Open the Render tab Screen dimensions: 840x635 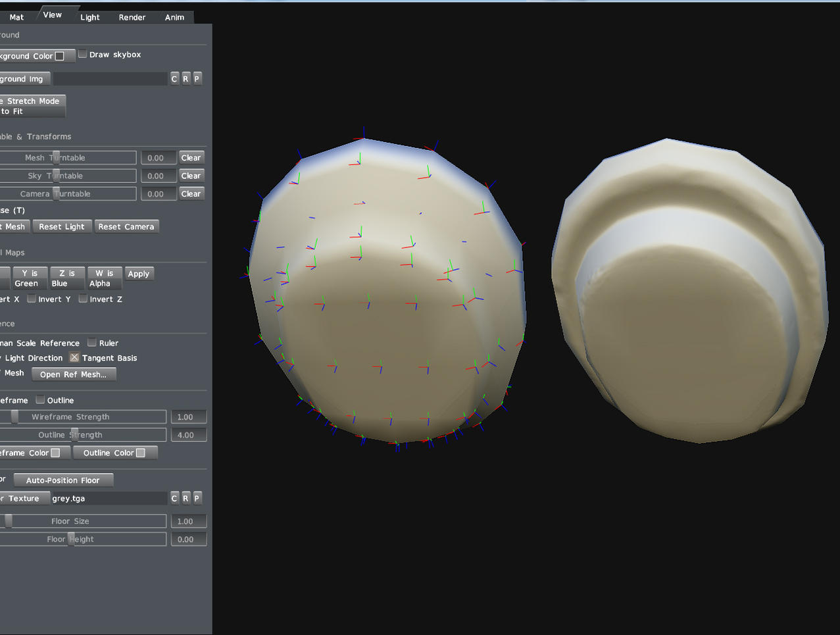132,17
